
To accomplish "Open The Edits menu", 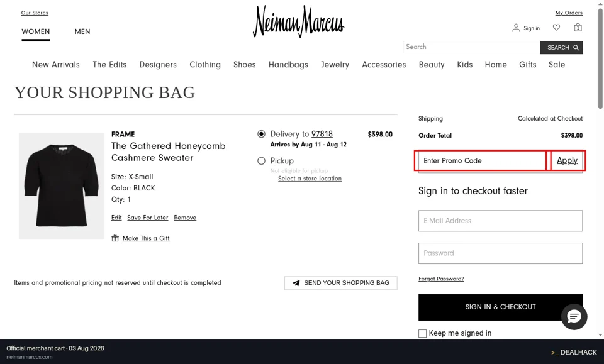I will point(109,65).
